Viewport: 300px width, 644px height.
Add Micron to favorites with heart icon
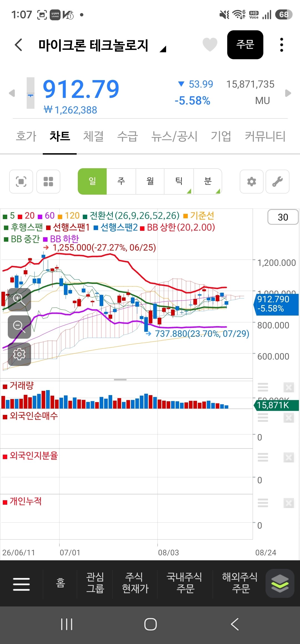pyautogui.click(x=210, y=44)
